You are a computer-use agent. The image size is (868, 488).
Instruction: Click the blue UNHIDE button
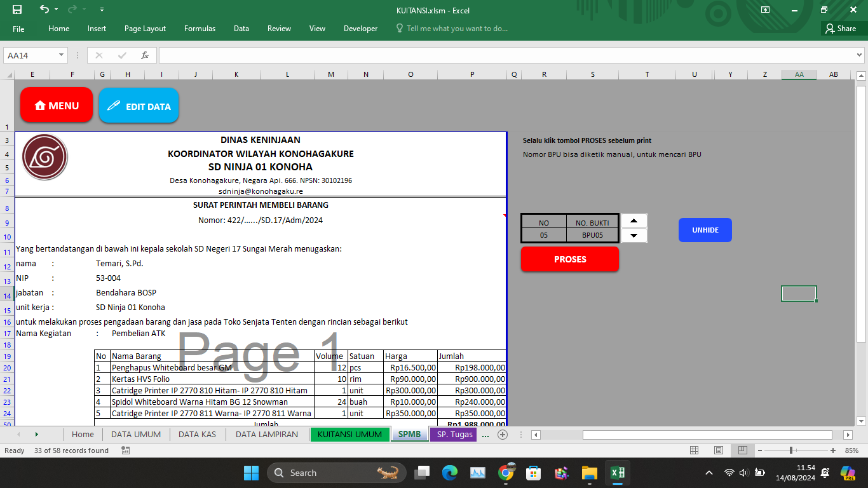click(705, 230)
